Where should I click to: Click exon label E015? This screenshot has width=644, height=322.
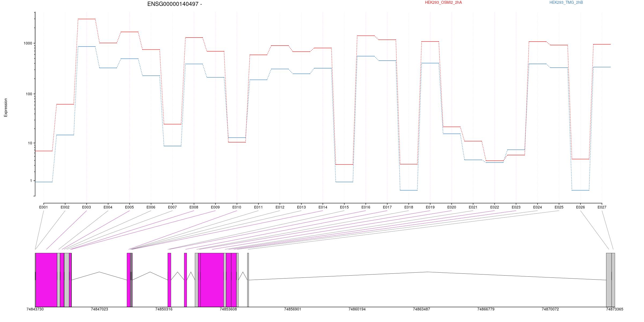coord(344,207)
